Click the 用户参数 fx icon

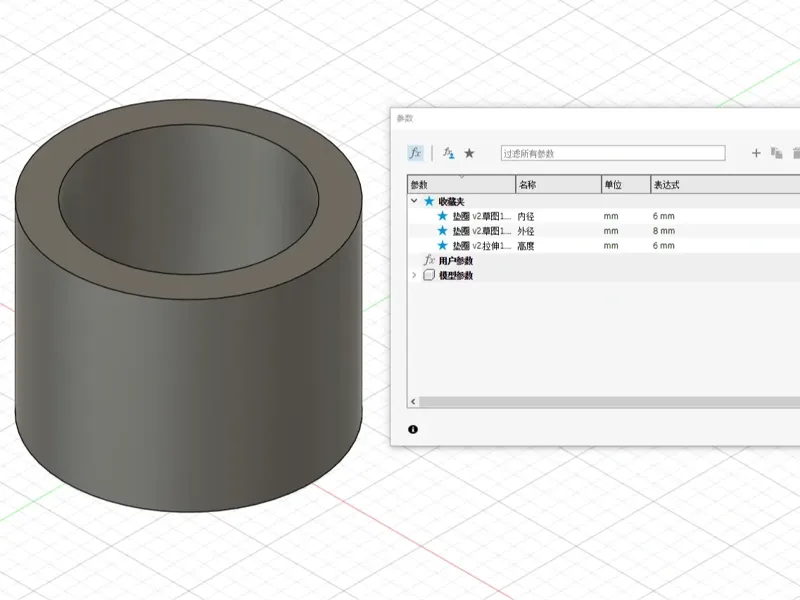429,260
